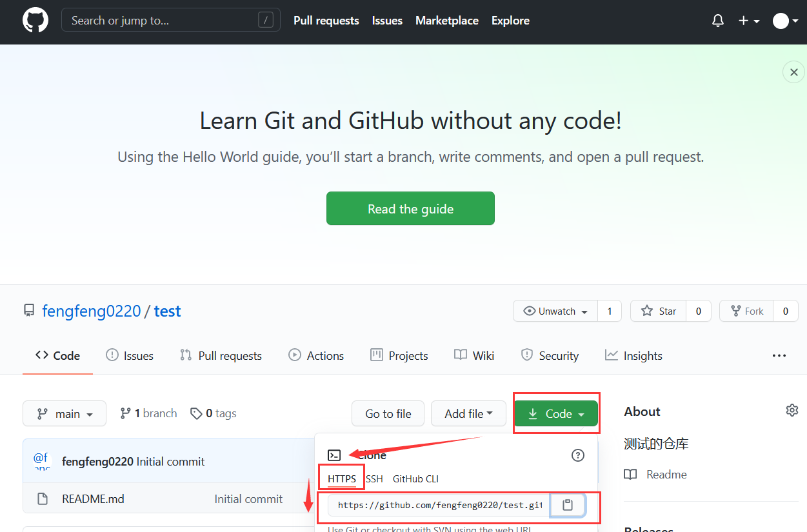Star the repository
Screen dimensions: 807x532
tap(658, 311)
